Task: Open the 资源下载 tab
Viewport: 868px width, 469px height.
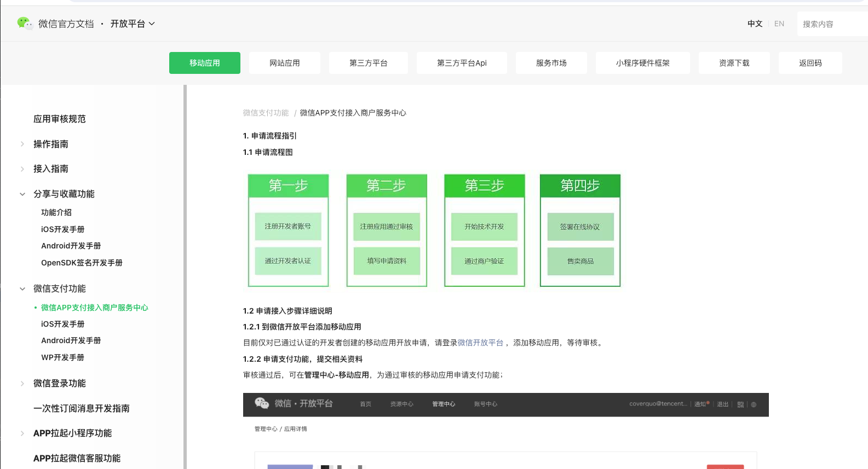Action: 734,63
